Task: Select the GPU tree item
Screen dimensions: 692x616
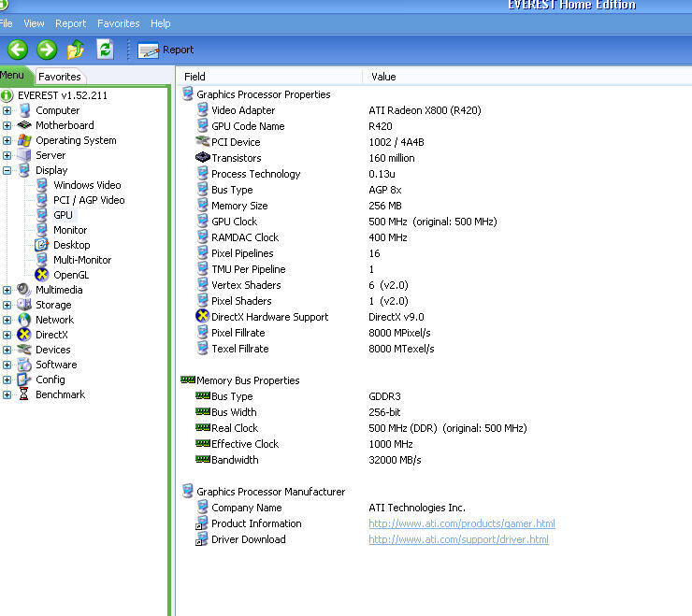Action: [63, 215]
